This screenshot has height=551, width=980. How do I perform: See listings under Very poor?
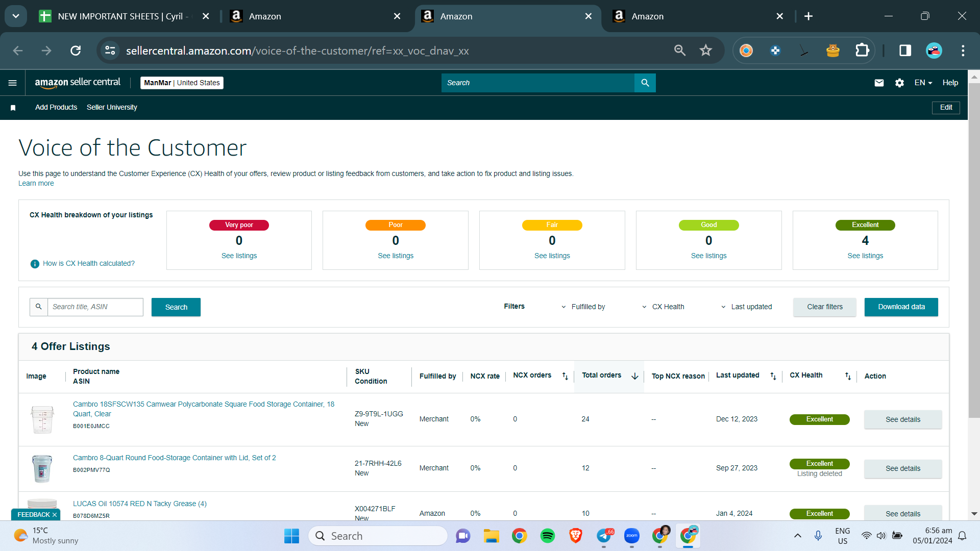click(x=239, y=256)
